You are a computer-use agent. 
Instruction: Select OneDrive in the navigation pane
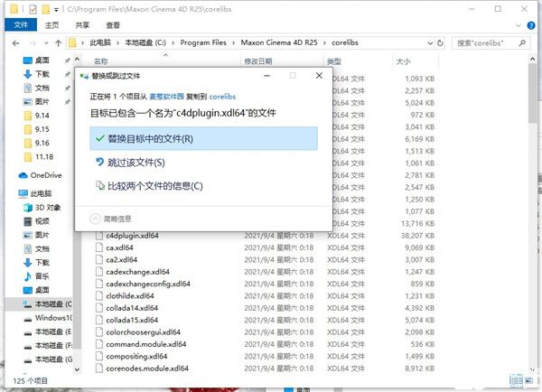click(x=45, y=175)
